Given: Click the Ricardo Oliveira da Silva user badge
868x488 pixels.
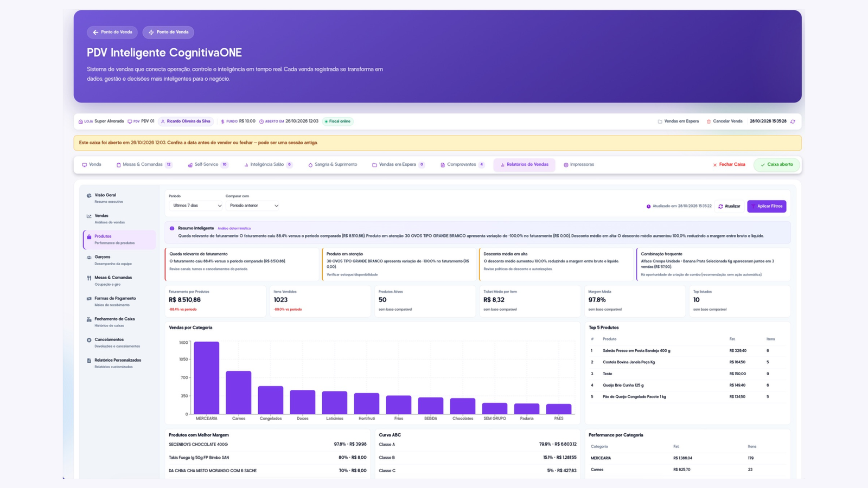Looking at the screenshot, I should [185, 121].
